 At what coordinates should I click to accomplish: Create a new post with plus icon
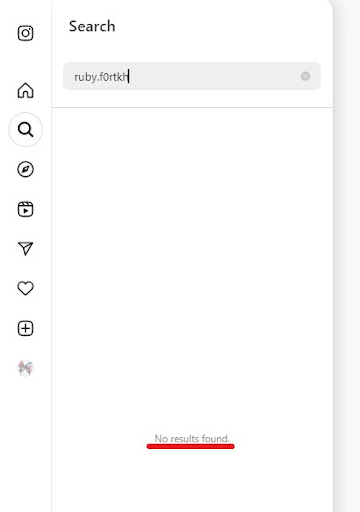tap(25, 328)
